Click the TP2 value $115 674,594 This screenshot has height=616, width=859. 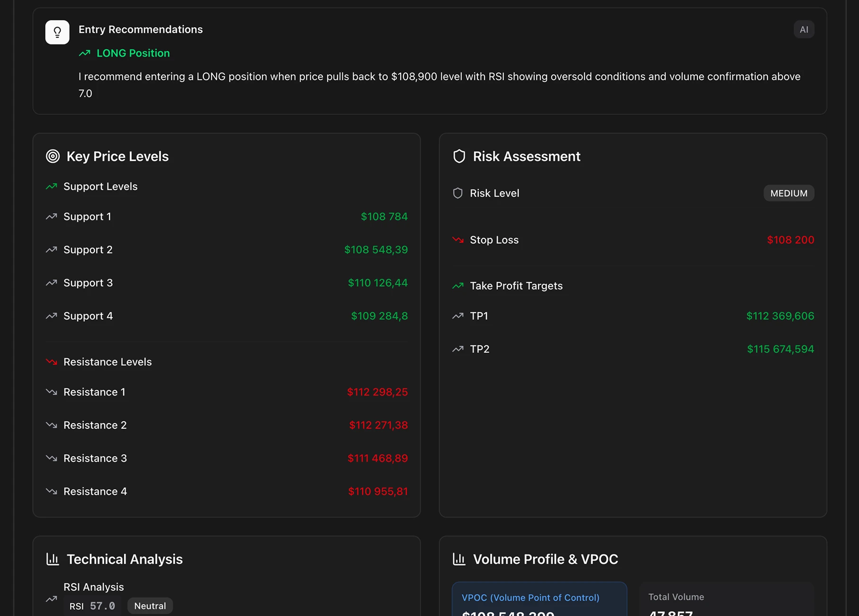coord(780,349)
